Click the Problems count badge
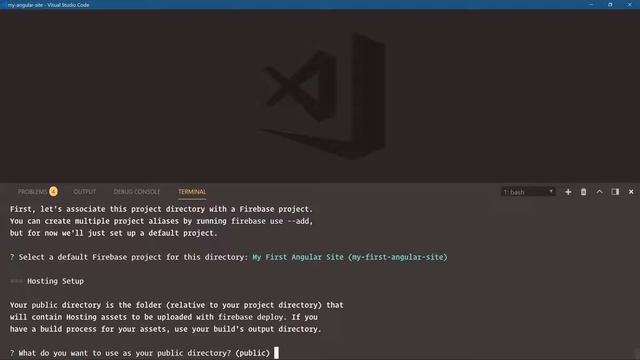 tap(53, 191)
